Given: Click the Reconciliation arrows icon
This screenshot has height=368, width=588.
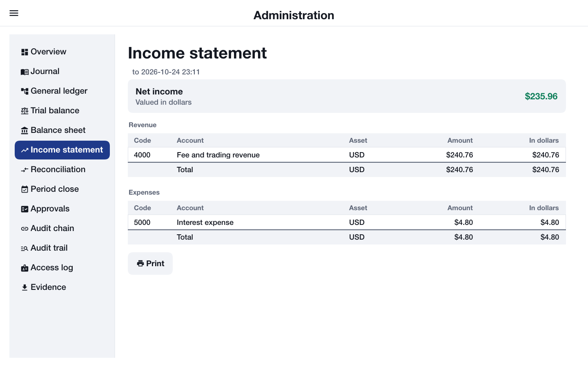Looking at the screenshot, I should (24, 170).
